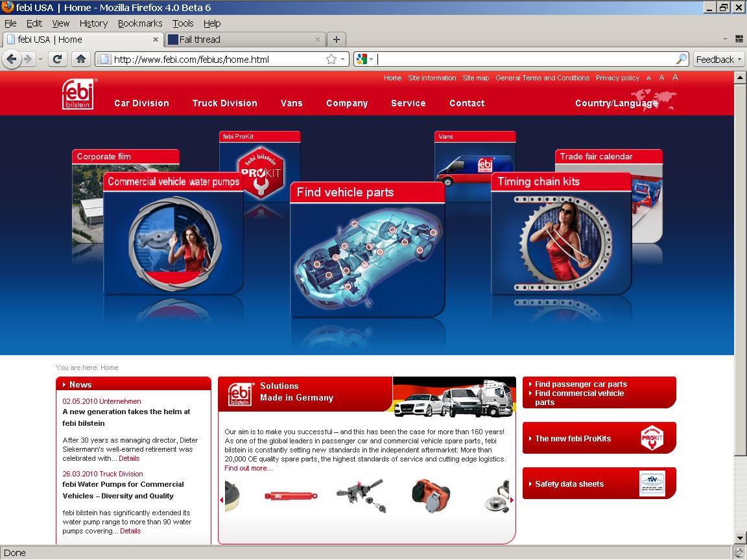Select the medium font size A
Screen dimensions: 747x560
(x=661, y=78)
